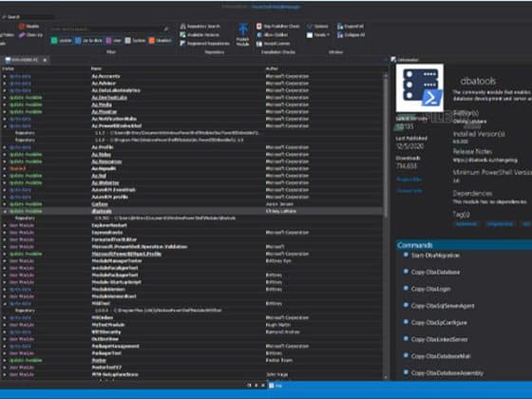The image size is (532, 399).
Task: Open Repository Search
Action: click(x=200, y=27)
